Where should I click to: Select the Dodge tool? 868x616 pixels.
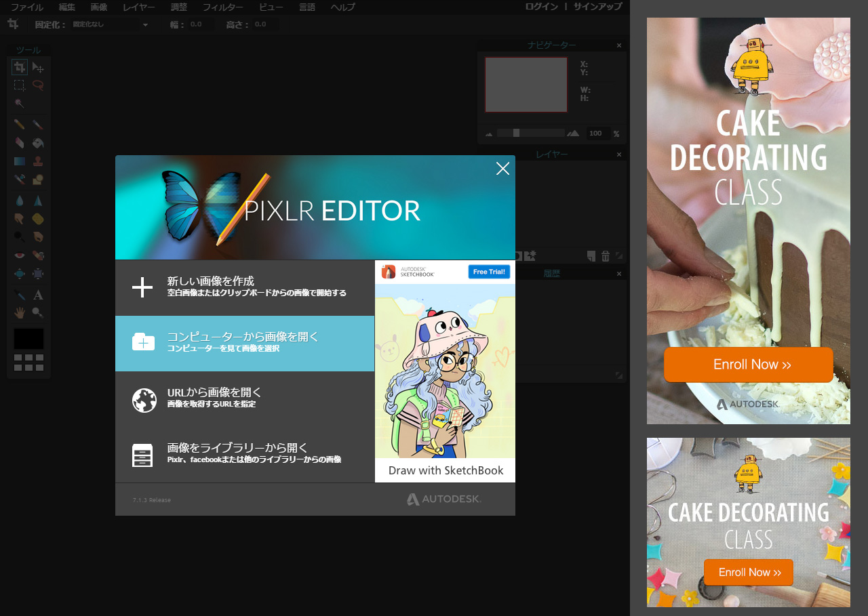[20, 237]
